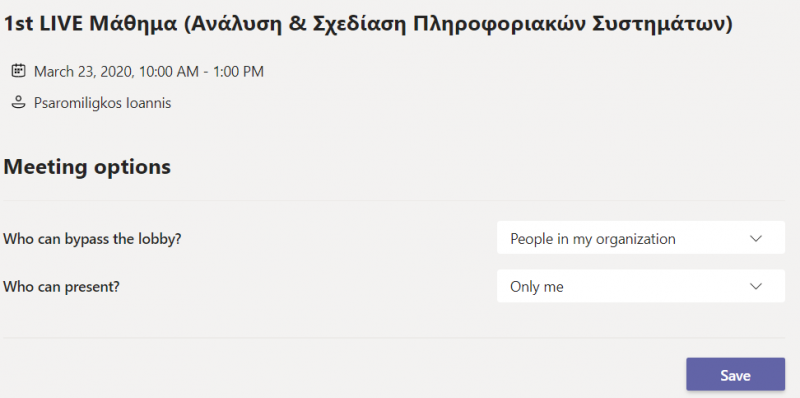Click the '10:00 AM' start time
This screenshot has height=398, width=800.
click(169, 71)
